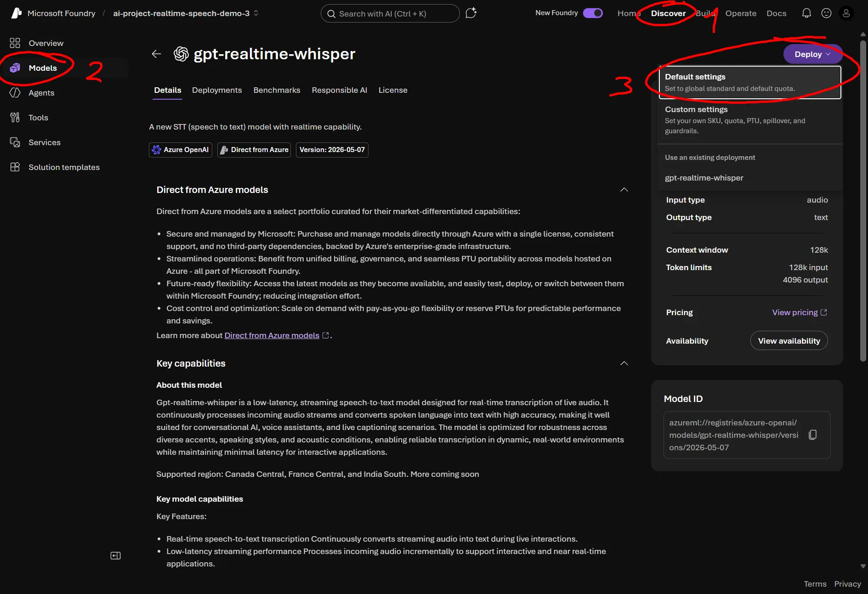Open the feedback smiley icon
The width and height of the screenshot is (868, 594).
(x=826, y=13)
